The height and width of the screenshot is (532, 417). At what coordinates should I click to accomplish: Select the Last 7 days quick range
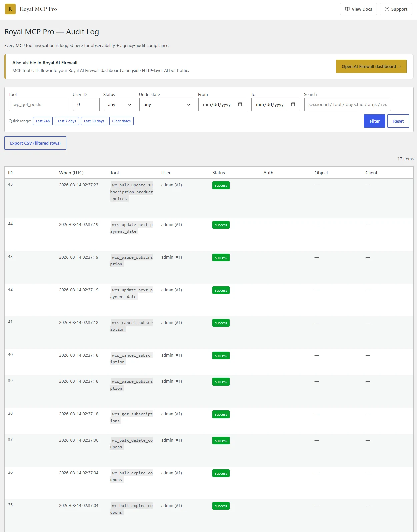pos(67,121)
